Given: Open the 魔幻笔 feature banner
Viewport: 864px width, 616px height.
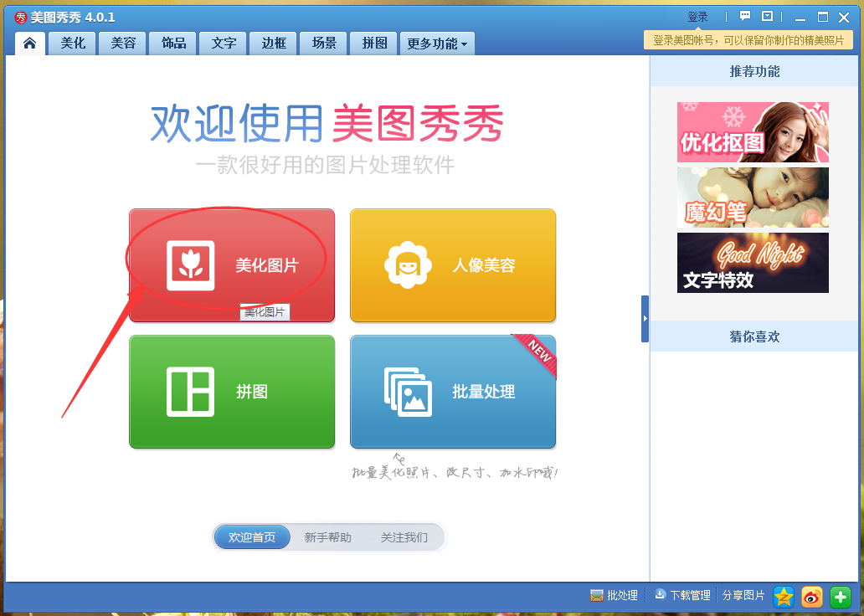Looking at the screenshot, I should [x=753, y=198].
